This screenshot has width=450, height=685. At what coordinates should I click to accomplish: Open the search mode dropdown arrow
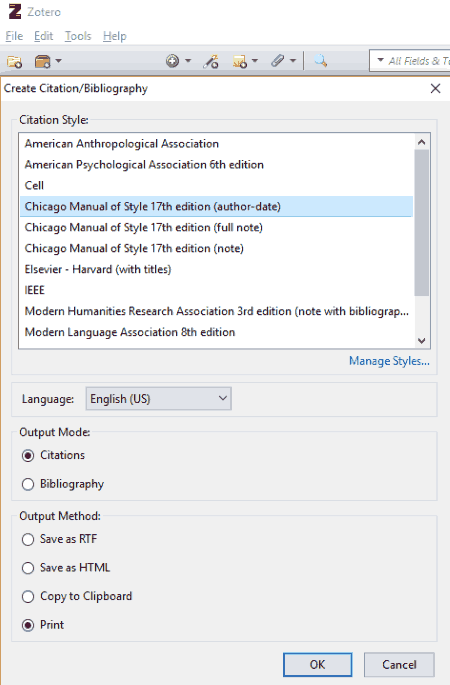click(x=381, y=60)
